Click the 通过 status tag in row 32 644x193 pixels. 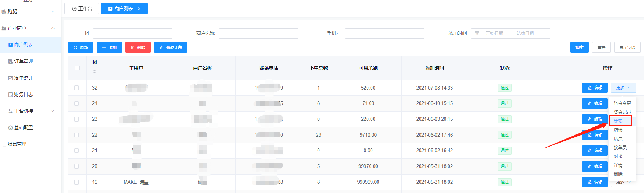click(505, 88)
